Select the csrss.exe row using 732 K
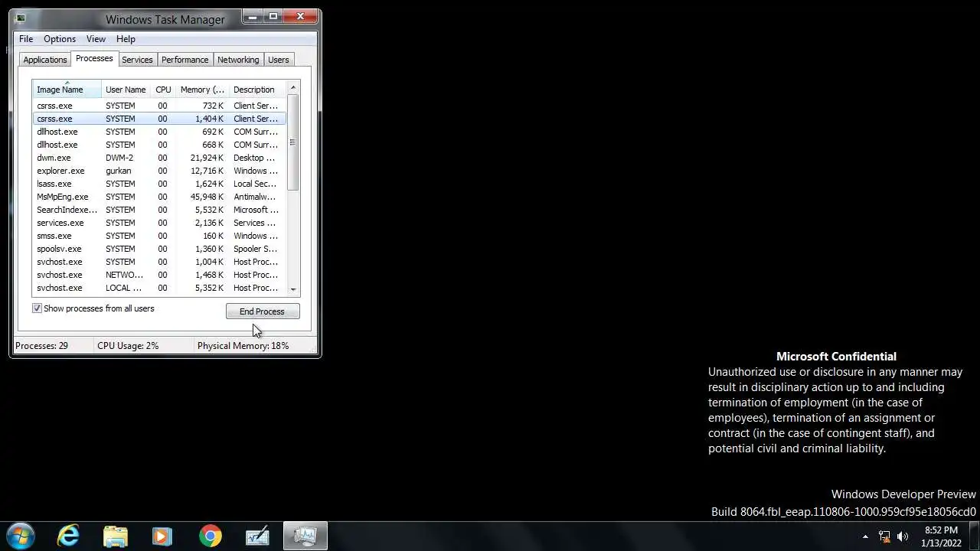Screen dimensions: 980x551 click(159, 106)
